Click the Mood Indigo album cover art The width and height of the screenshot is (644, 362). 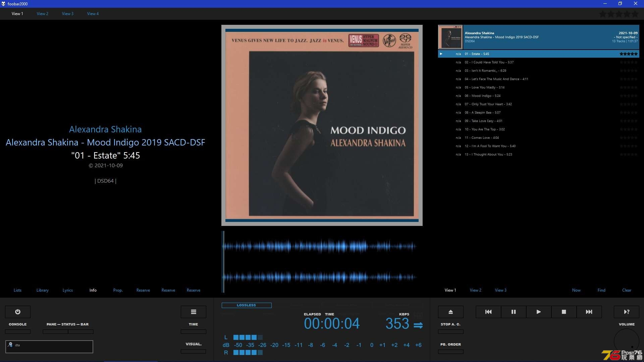coord(322,125)
